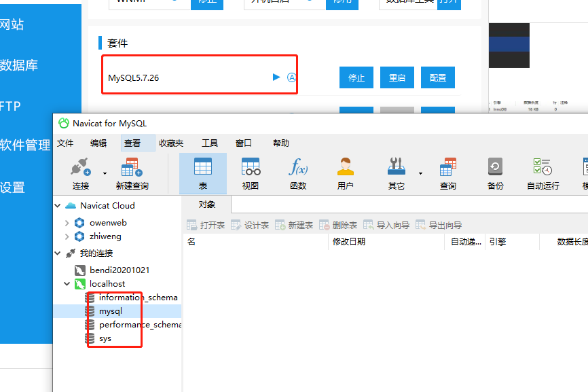Sort by the 修改日期 column header
The image size is (588, 392).
(x=386, y=242)
